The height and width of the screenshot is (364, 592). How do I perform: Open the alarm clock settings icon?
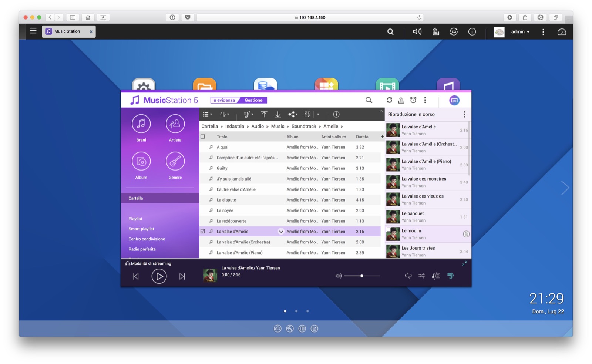[x=413, y=100]
